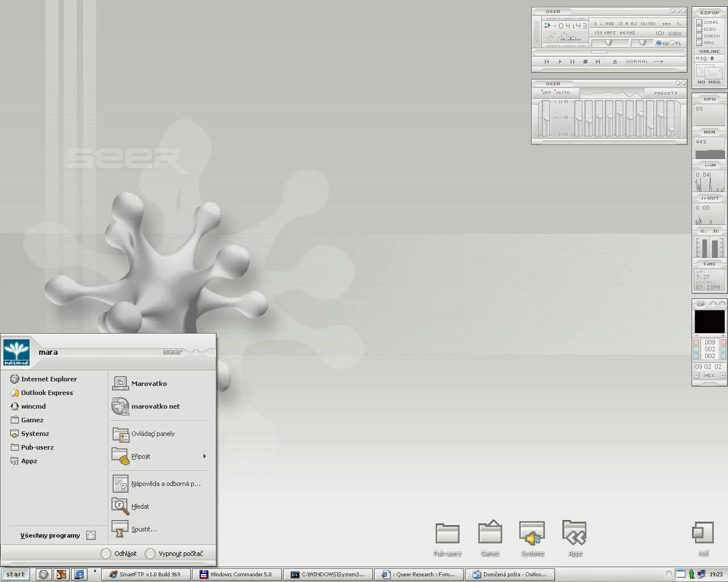Toggle the NORMAL playback mode arrow
This screenshot has height=582, width=728.
click(658, 61)
